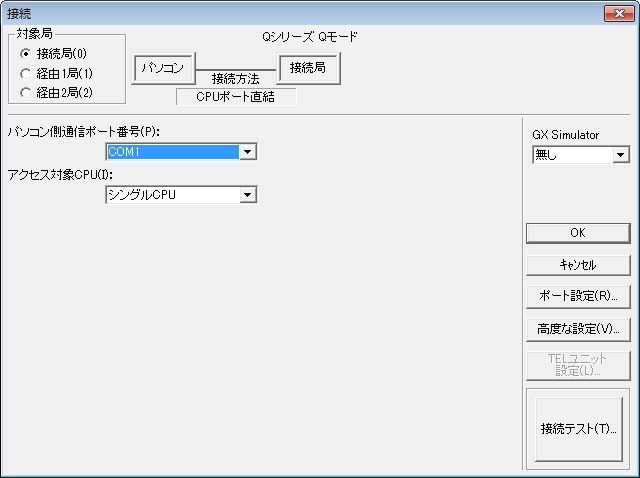640x478 pixels.
Task: Pick the 経由2局(2) radio option
Action: pyautogui.click(x=26, y=93)
